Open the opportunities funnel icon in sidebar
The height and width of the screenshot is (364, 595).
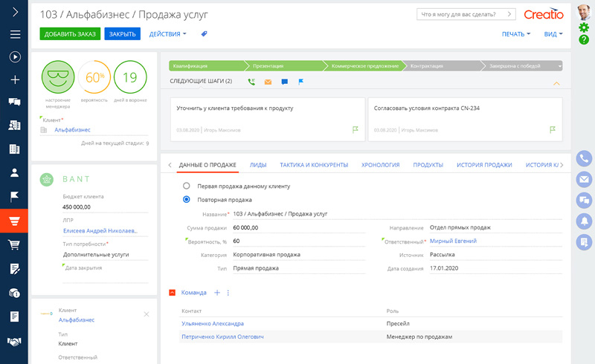pos(14,221)
